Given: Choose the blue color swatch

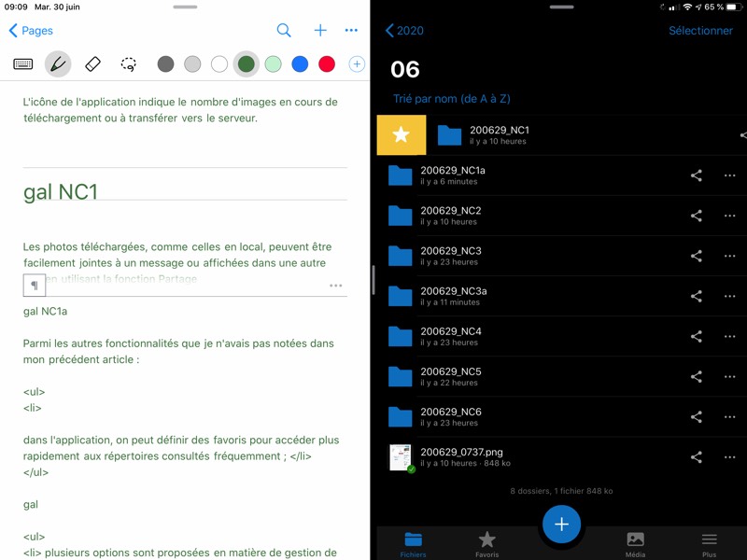Looking at the screenshot, I should 300,64.
